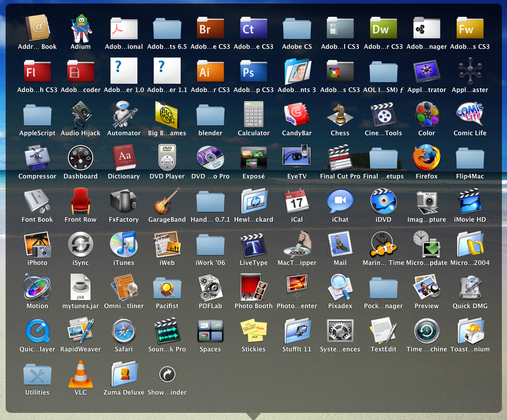Click Show in Finder arrow
Image resolution: width=507 pixels, height=420 pixels.
click(x=167, y=374)
